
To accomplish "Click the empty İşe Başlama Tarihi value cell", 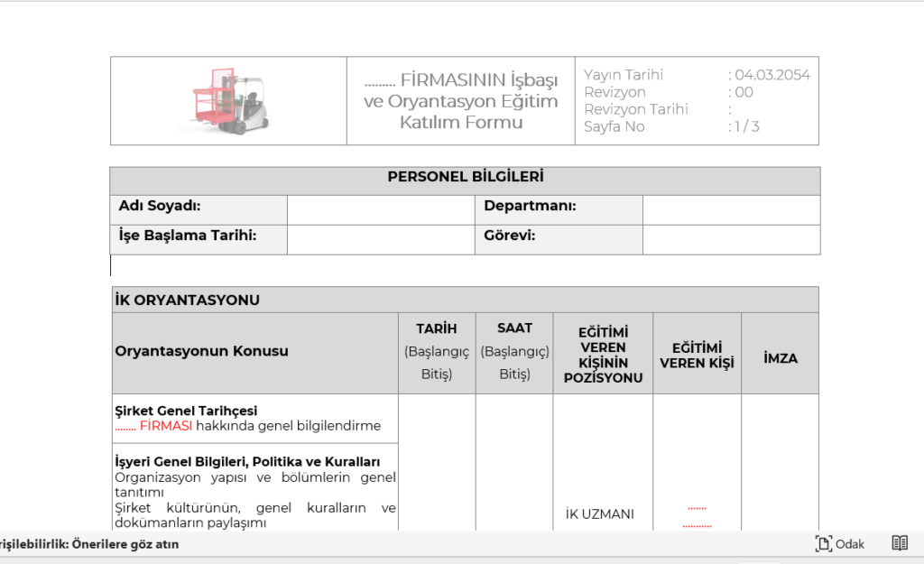I will click(x=381, y=239).
